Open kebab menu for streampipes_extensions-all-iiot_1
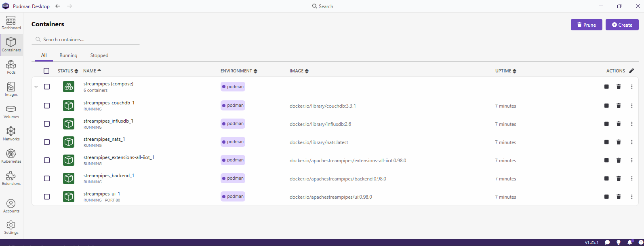Image resolution: width=644 pixels, height=246 pixels. (x=632, y=160)
